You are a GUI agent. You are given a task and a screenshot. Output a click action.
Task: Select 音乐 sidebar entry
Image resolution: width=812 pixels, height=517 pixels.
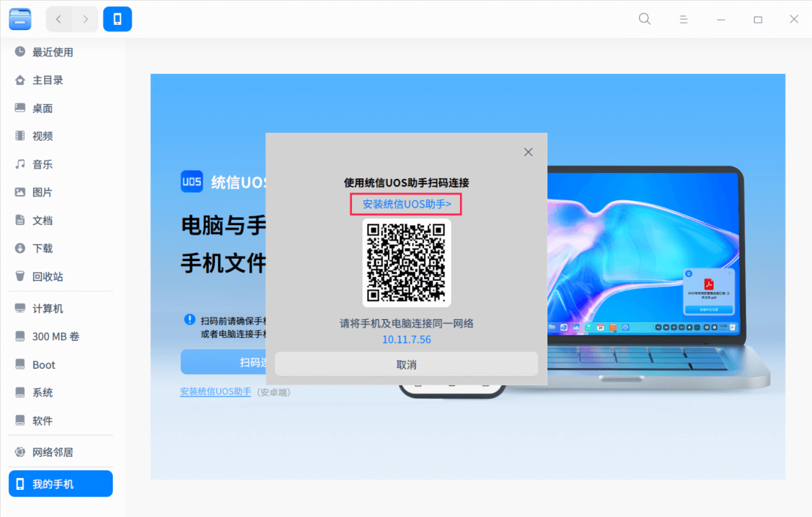point(61,164)
